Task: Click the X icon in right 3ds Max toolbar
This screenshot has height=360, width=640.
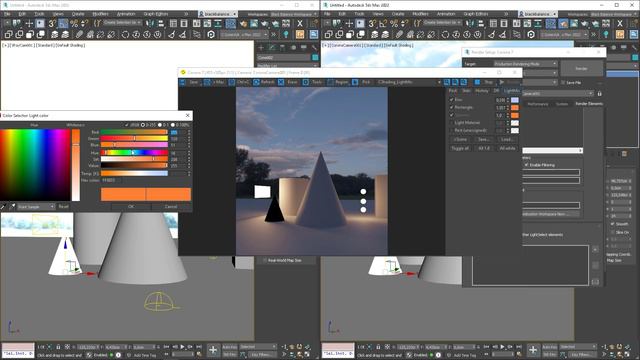Action: [620, 24]
